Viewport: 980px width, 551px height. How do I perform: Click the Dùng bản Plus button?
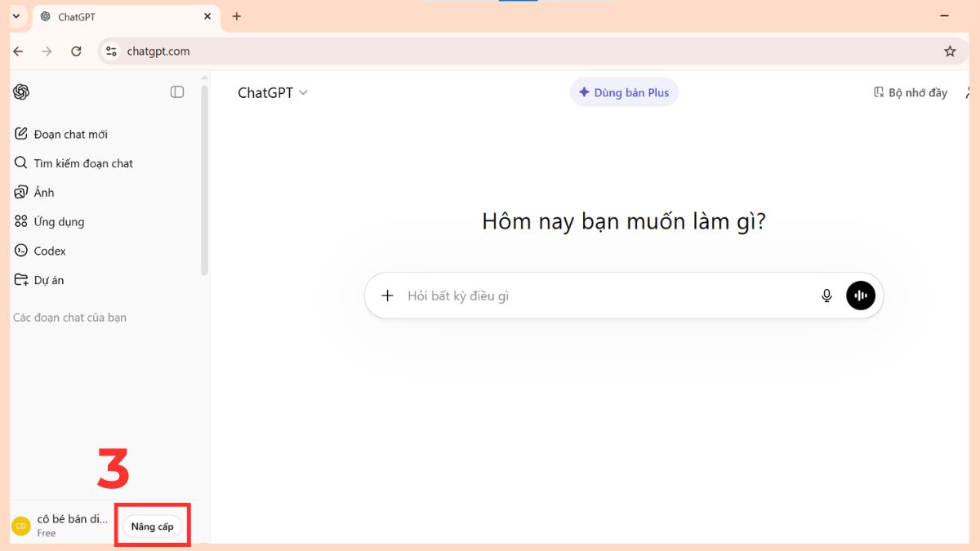coord(623,92)
